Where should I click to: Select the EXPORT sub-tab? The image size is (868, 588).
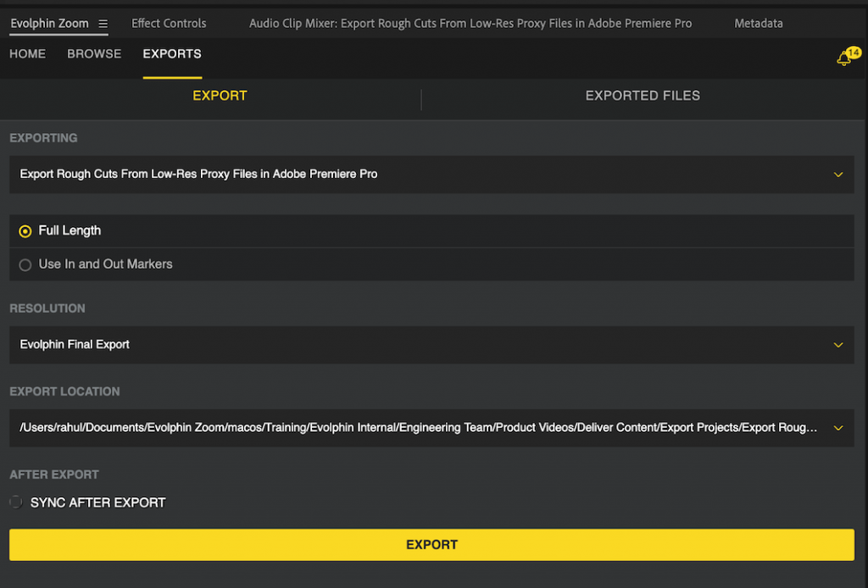point(220,96)
